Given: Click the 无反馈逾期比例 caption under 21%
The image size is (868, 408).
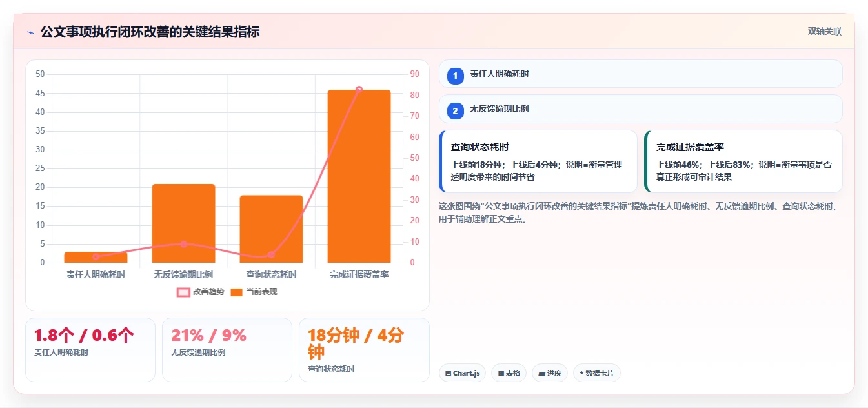Looking at the screenshot, I should pos(198,352).
